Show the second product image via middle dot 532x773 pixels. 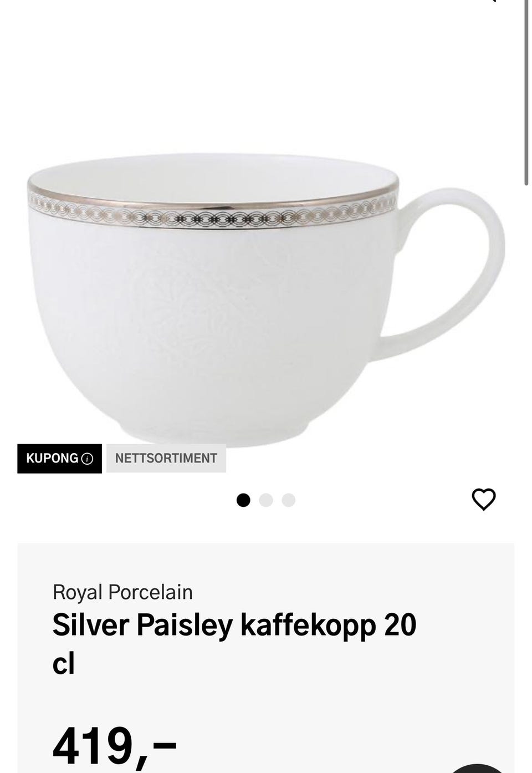pyautogui.click(x=266, y=500)
